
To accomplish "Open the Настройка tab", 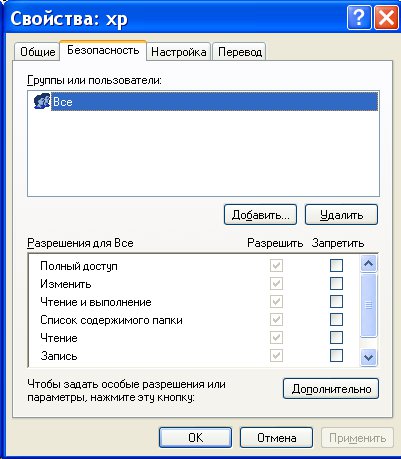I will point(179,52).
